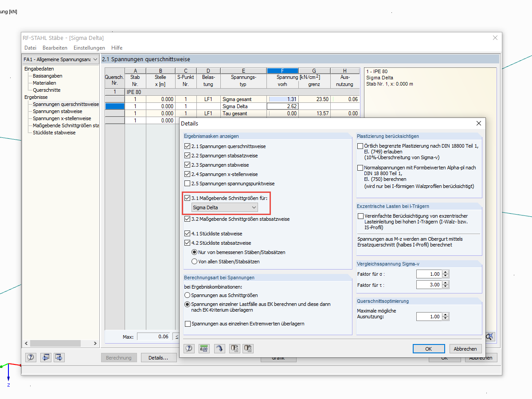This screenshot has width=532, height=399.
Task: Select Basisangaben in navigator tree
Action: coord(47,76)
